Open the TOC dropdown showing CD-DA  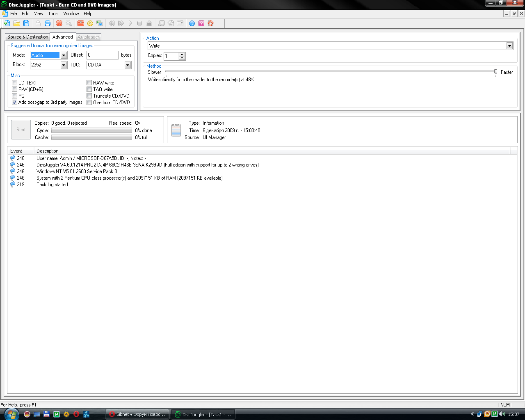click(x=128, y=65)
